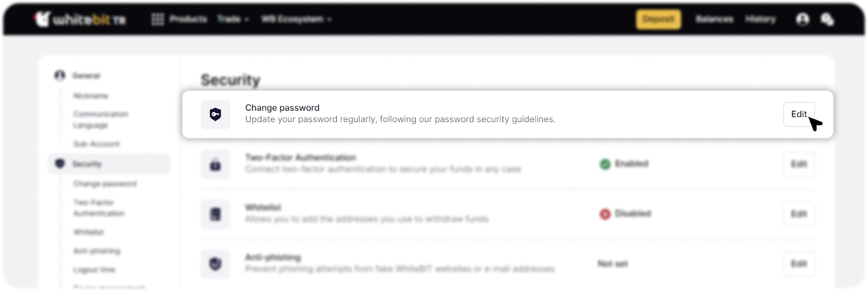Click the Whitelist row icon
Image resolution: width=868 pixels, height=291 pixels.
tap(215, 214)
